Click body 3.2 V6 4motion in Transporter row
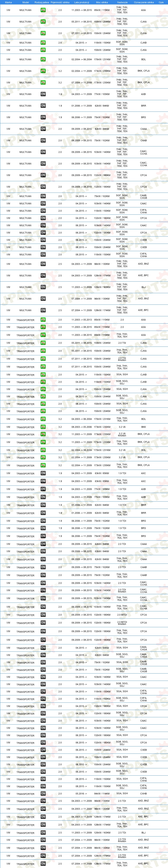This screenshot has height=868, width=168. tap(122, 434)
